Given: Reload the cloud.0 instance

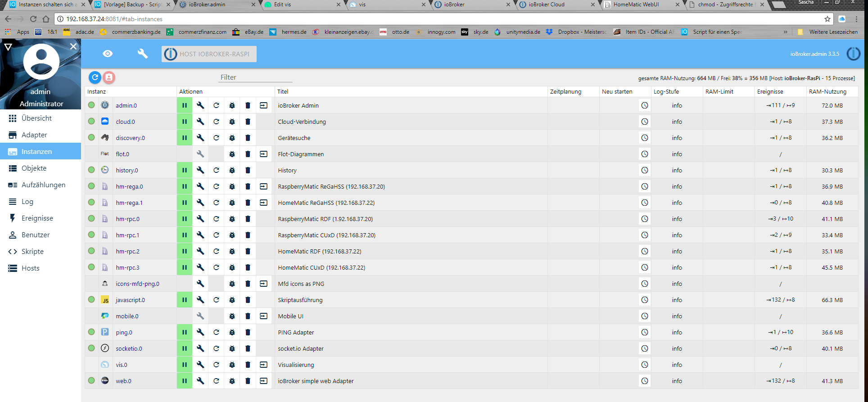Looking at the screenshot, I should [216, 122].
